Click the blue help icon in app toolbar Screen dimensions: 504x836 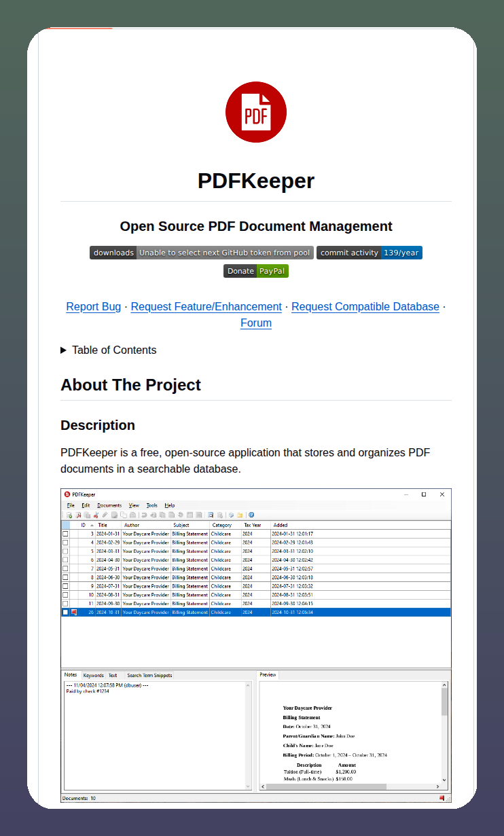(x=251, y=515)
